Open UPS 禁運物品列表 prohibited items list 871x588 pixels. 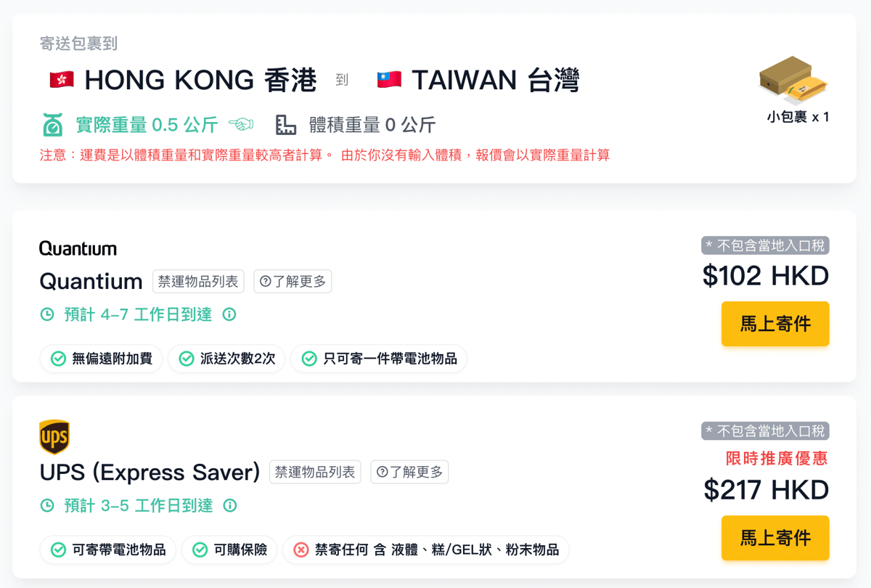click(315, 472)
